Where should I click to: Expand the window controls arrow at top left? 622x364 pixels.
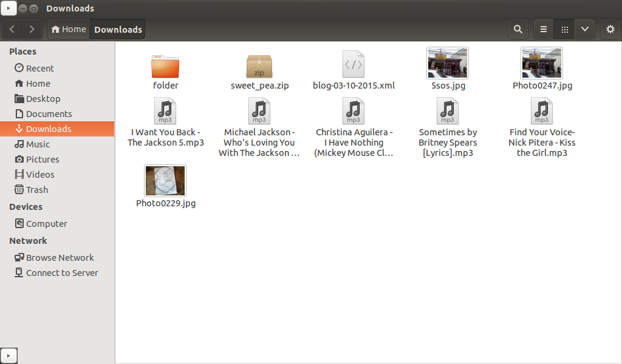coord(9,8)
